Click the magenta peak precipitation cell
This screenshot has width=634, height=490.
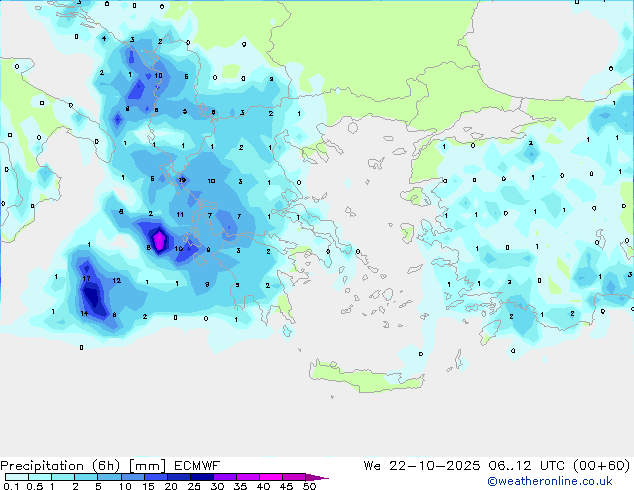click(159, 241)
